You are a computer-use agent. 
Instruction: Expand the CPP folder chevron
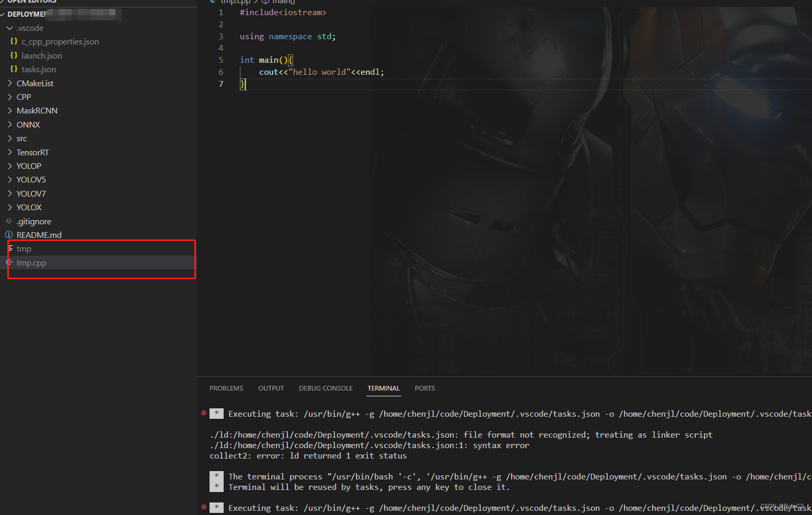(9, 97)
